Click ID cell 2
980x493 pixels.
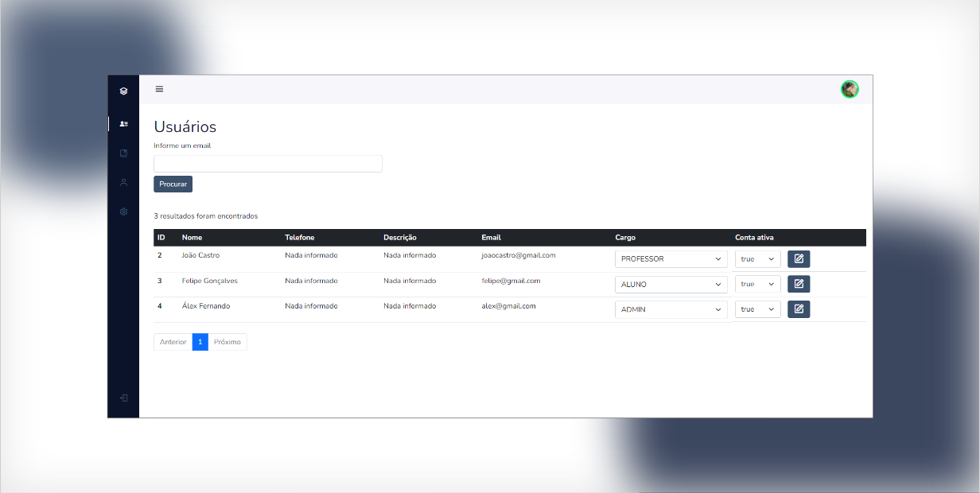tap(160, 255)
